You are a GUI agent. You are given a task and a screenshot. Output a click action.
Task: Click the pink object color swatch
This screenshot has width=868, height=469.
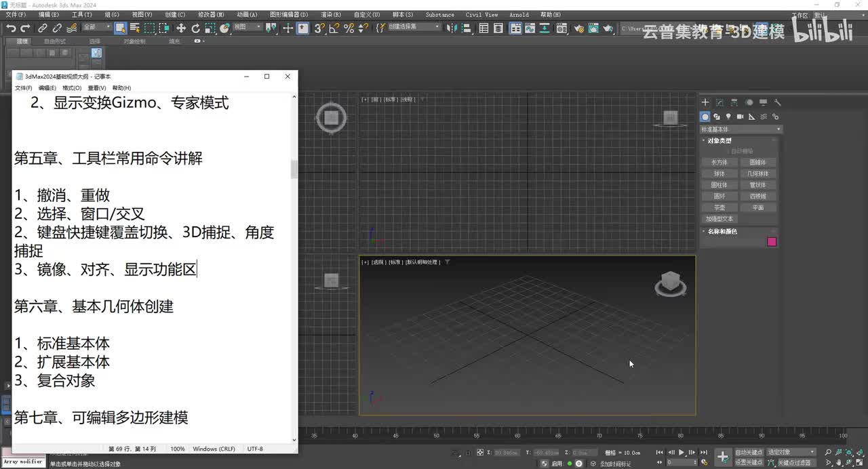[772, 241]
